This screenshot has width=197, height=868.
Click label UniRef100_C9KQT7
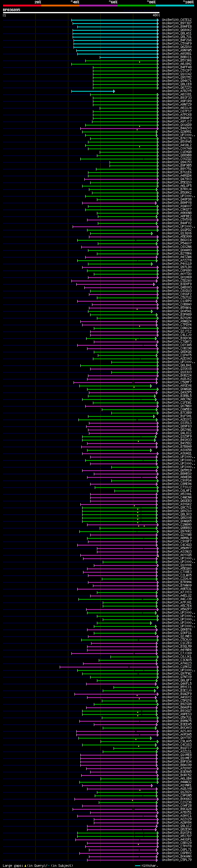coord(176,210)
